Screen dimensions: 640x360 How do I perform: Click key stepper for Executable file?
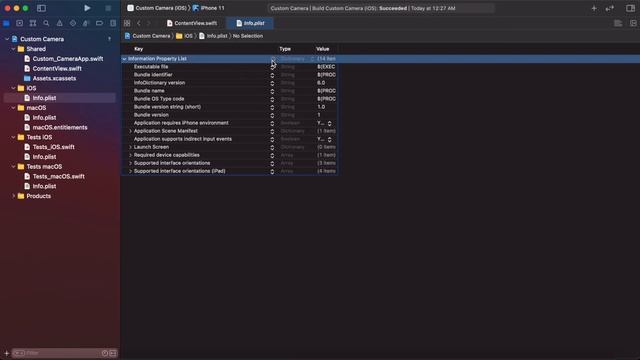pyautogui.click(x=272, y=67)
